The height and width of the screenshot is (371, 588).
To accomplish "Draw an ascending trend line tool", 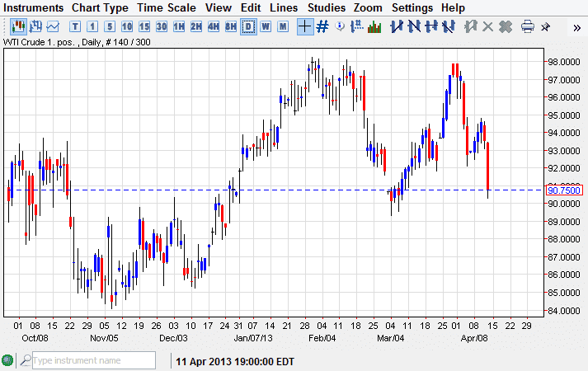I will tap(397, 26).
